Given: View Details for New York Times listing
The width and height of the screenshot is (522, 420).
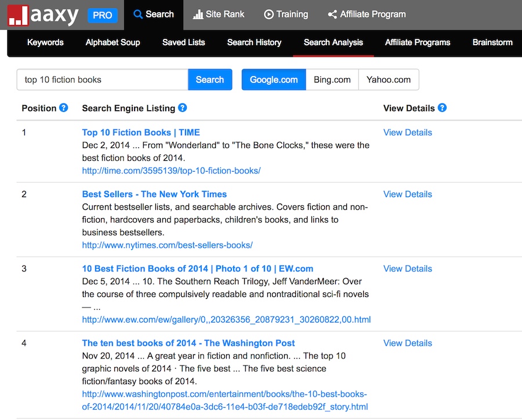Looking at the screenshot, I should pos(408,194).
